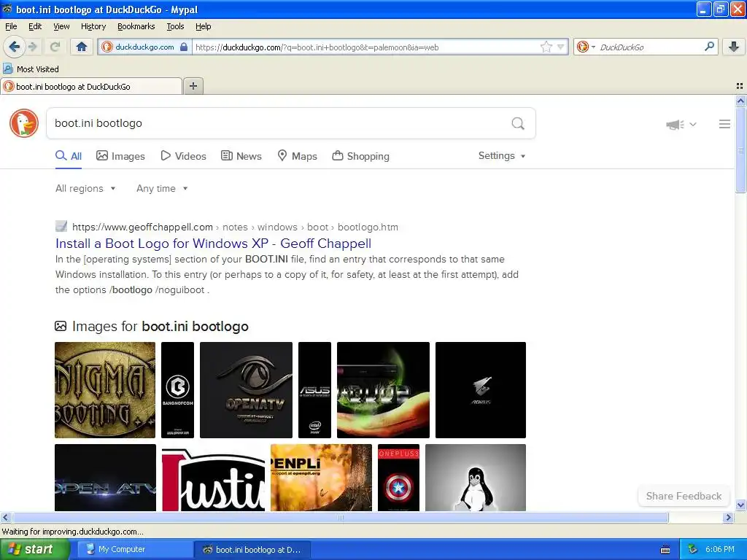Bookmark this page with the star icon

click(546, 47)
